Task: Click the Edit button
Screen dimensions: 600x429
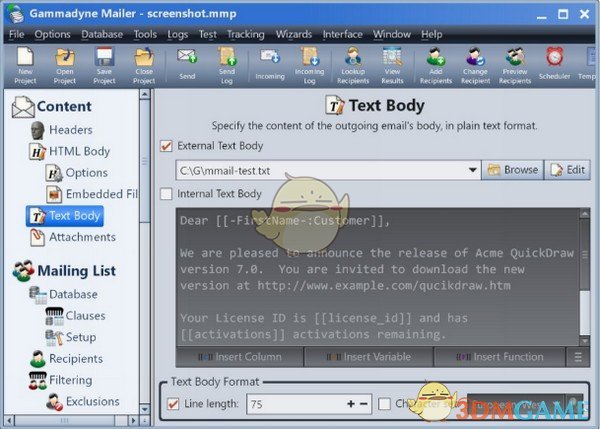Action: pos(567,170)
